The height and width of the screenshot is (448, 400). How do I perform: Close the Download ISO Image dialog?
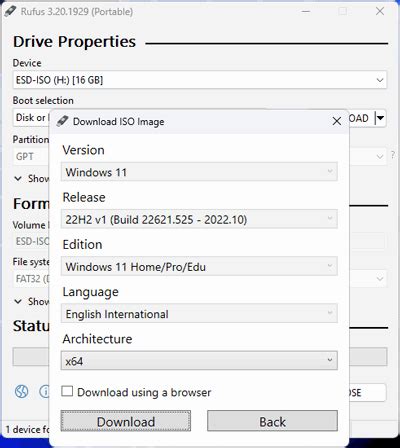337,121
